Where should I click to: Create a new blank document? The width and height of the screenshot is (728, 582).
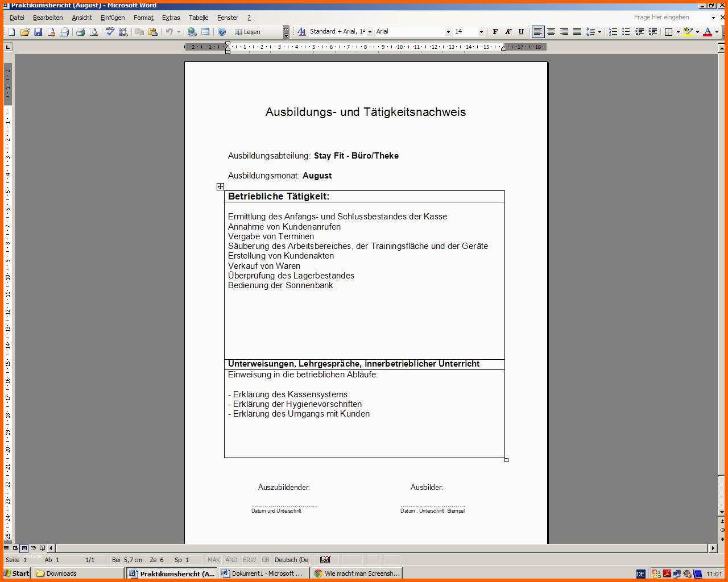11,32
